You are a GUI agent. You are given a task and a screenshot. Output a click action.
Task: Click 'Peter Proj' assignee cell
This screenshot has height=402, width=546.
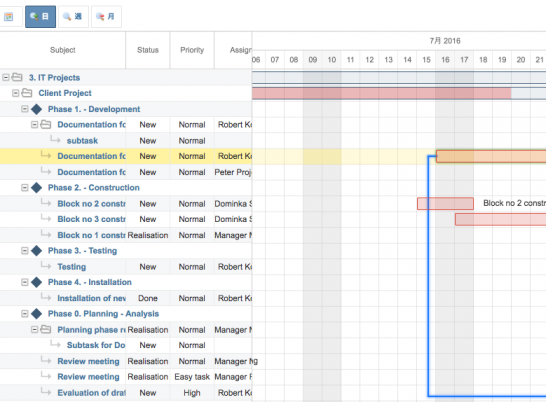tap(233, 172)
